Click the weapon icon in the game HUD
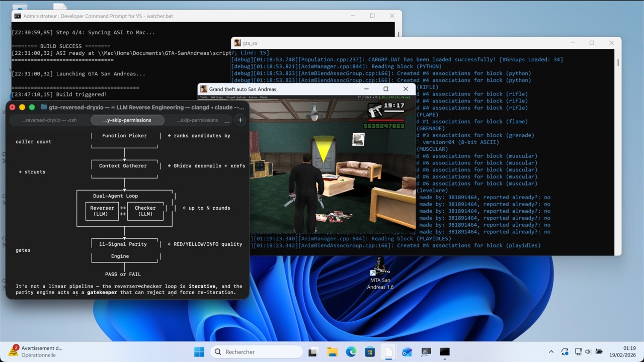The image size is (644, 362). click(x=375, y=110)
